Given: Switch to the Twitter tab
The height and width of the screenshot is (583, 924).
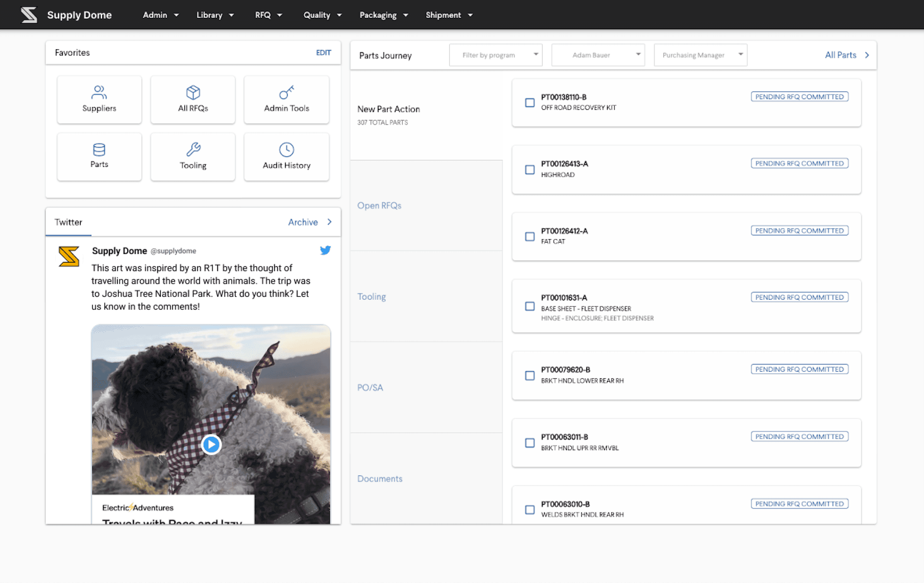Looking at the screenshot, I should (x=68, y=222).
